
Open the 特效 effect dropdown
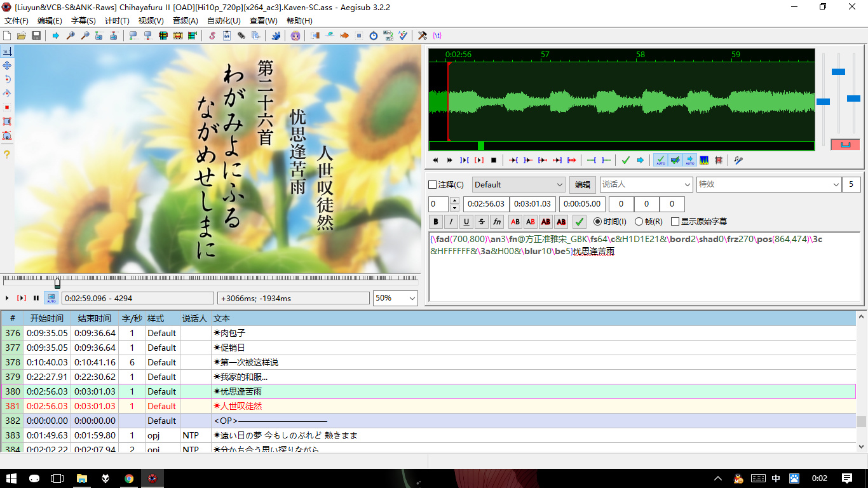coord(769,185)
